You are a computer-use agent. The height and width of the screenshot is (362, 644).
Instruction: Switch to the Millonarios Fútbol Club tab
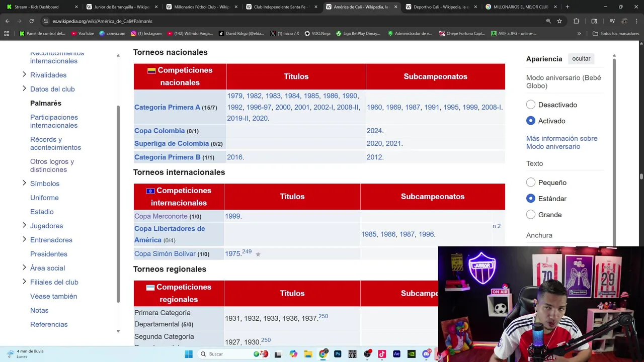201,7
